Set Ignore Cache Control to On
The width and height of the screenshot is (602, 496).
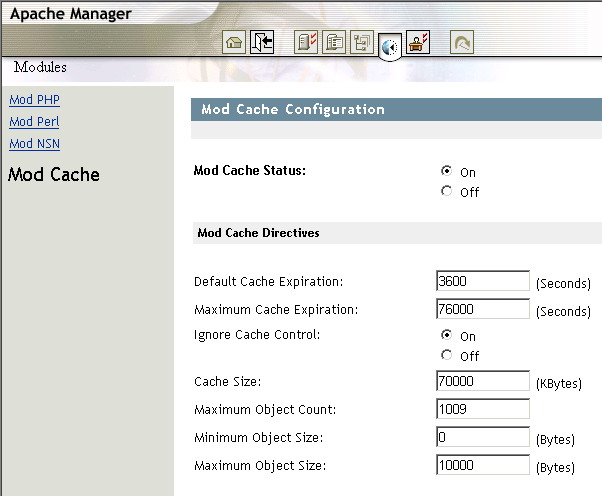[446, 335]
